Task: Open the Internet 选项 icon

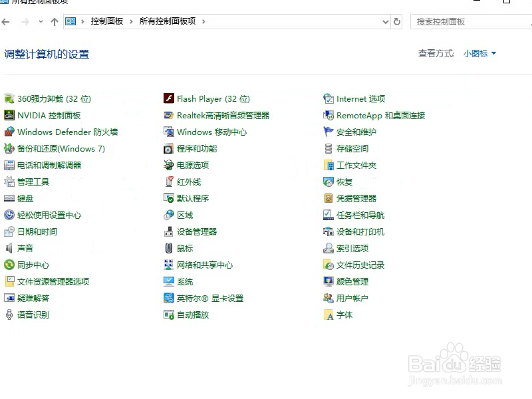Action: pyautogui.click(x=329, y=98)
